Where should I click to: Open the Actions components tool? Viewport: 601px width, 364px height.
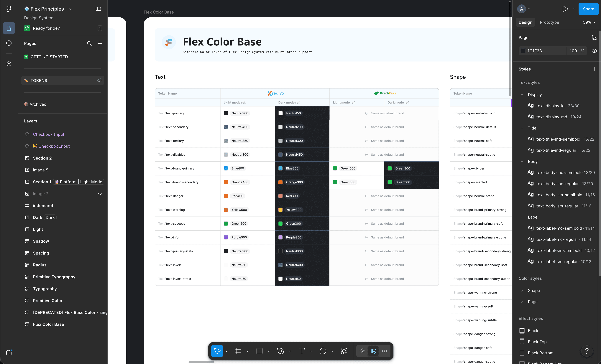344,351
